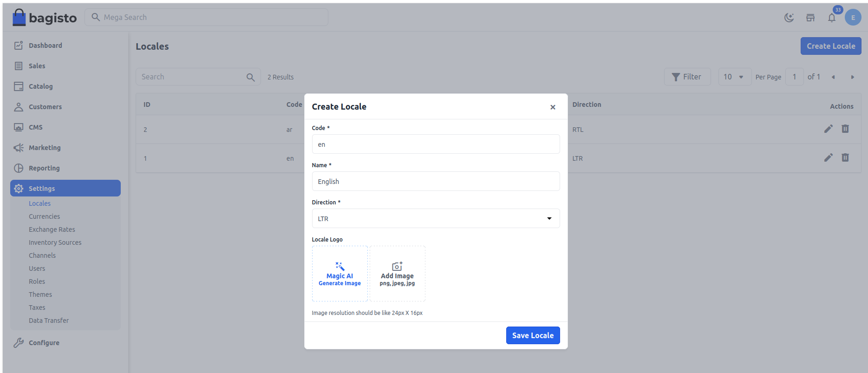Click the Code input field

click(x=435, y=144)
